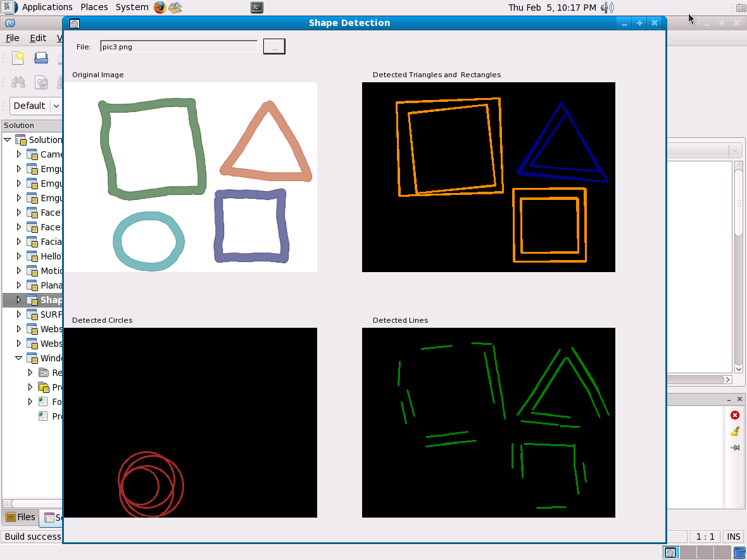This screenshot has height=560, width=747.
Task: Open the File menu in MonoDevelop
Action: [13, 38]
